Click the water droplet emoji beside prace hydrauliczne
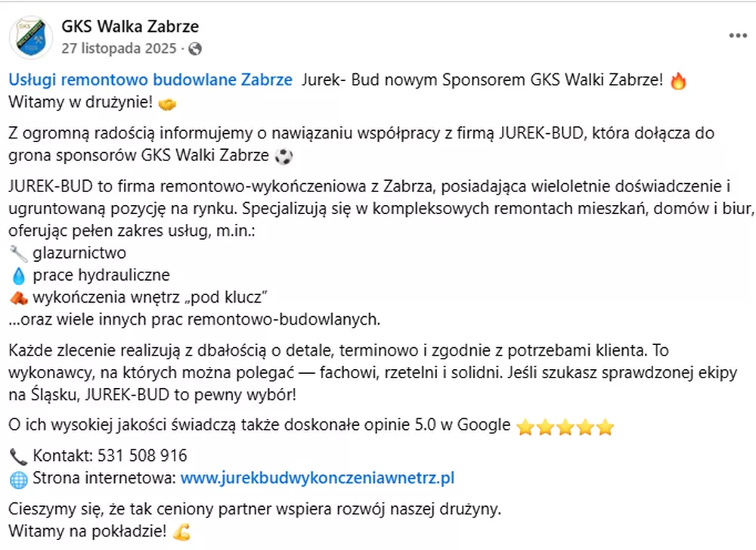Screen dimensions: 756x550 (18, 275)
